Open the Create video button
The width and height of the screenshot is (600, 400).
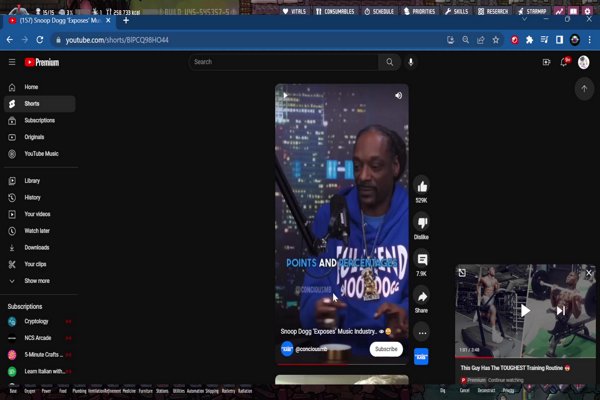(546, 62)
